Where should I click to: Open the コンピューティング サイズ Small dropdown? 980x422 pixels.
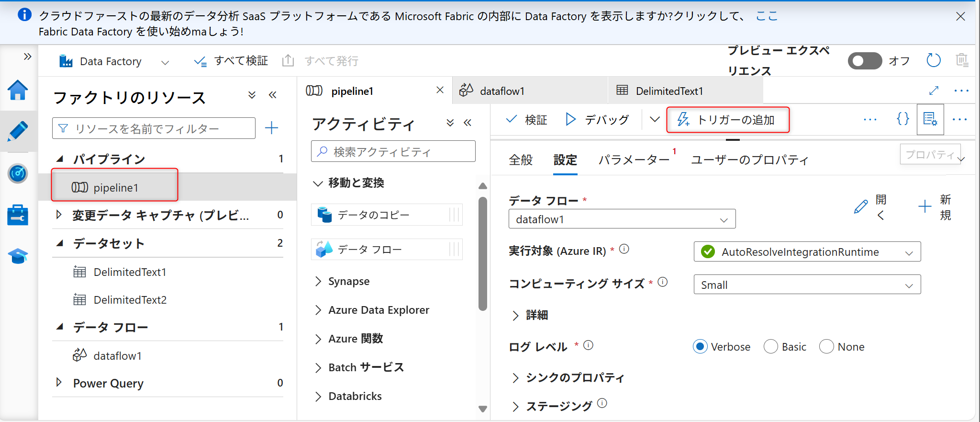pyautogui.click(x=807, y=285)
